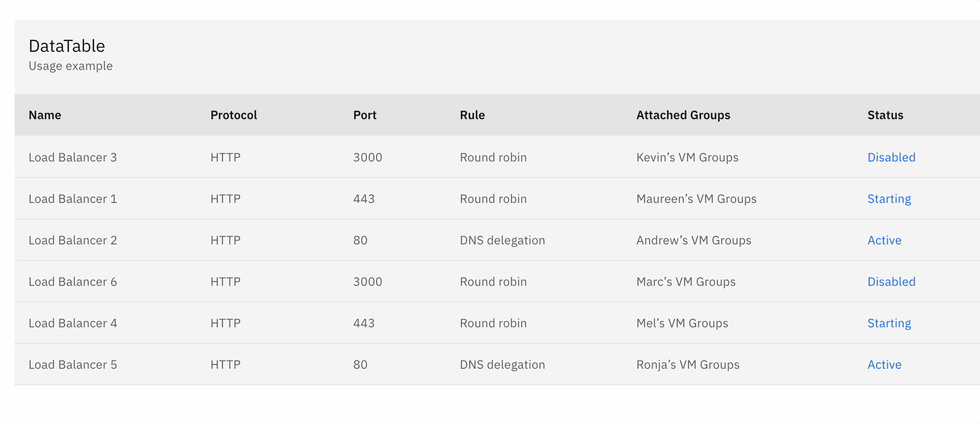This screenshot has height=424, width=980.
Task: Open Starting status link for Load Balancer 4
Action: click(889, 323)
